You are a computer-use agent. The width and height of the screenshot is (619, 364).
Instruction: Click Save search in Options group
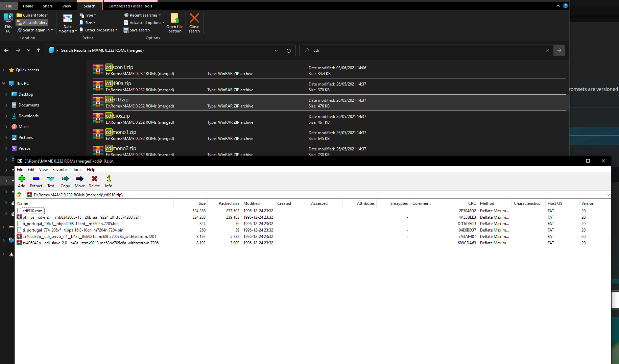coord(137,30)
